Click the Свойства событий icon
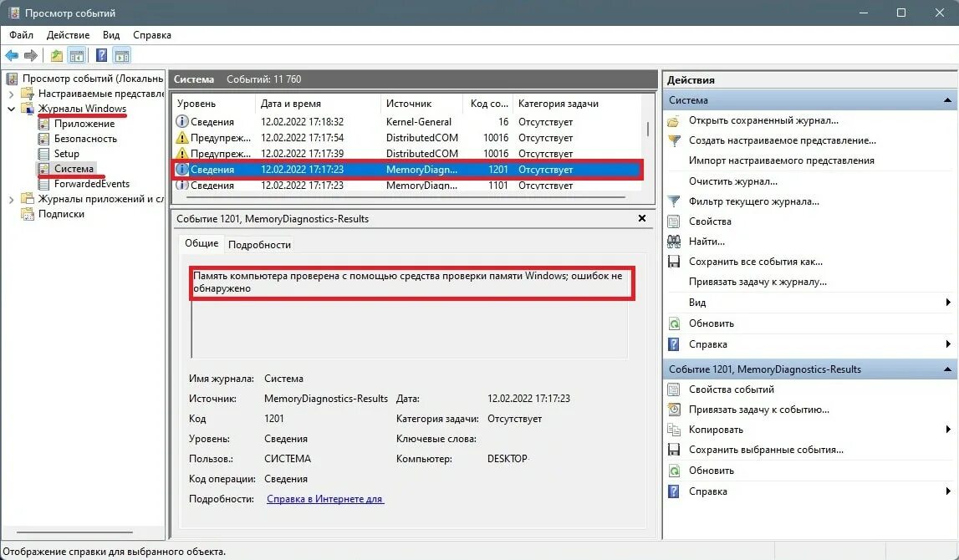 [x=673, y=389]
